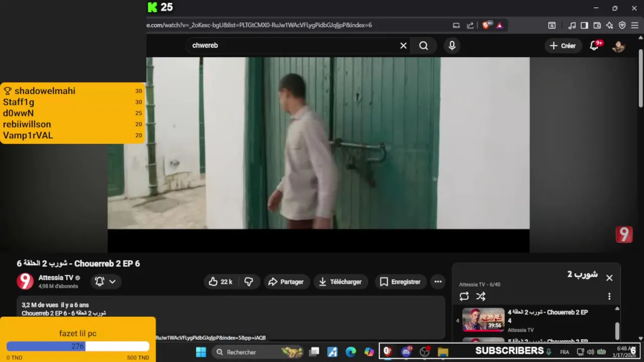Screen dimensions: 644x362
Task: Click Vamp1rVAL in the leaderboard
Action: pyautogui.click(x=28, y=135)
